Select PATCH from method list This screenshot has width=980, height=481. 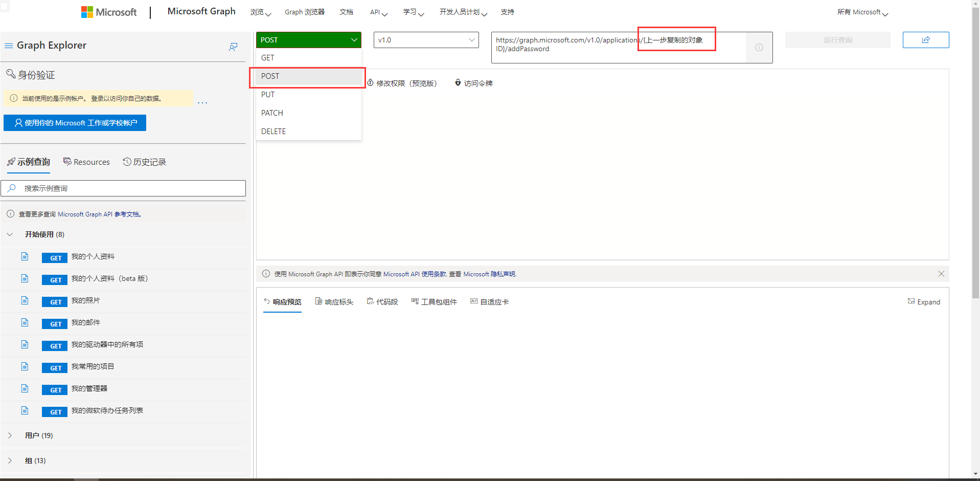tap(309, 113)
